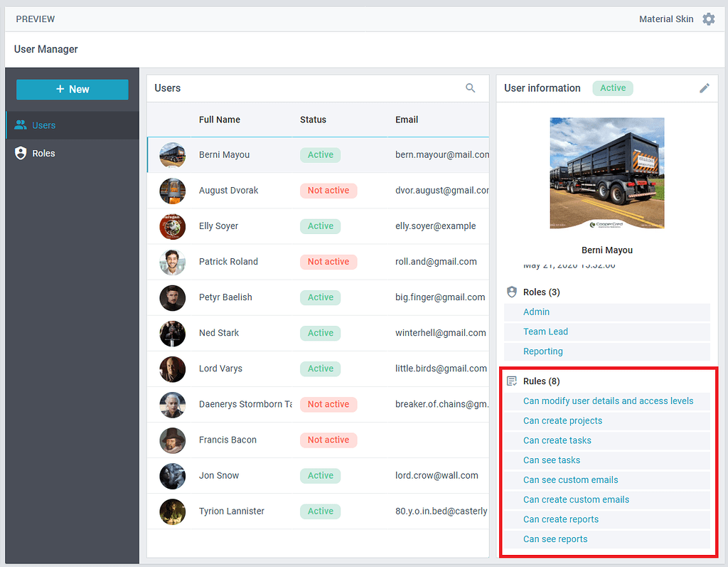The image size is (728, 567).
Task: Click rule 'Can modify user details and access levels'
Action: (x=607, y=401)
